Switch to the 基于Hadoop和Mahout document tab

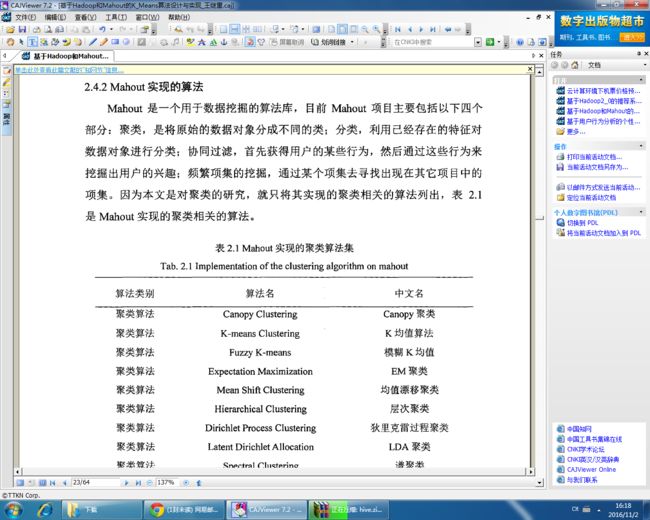(x=66, y=56)
